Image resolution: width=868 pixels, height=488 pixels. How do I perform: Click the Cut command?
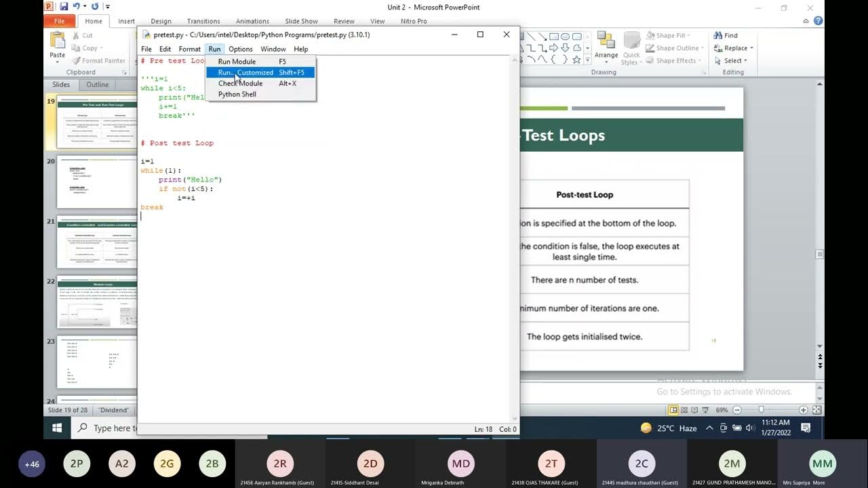[x=82, y=35]
